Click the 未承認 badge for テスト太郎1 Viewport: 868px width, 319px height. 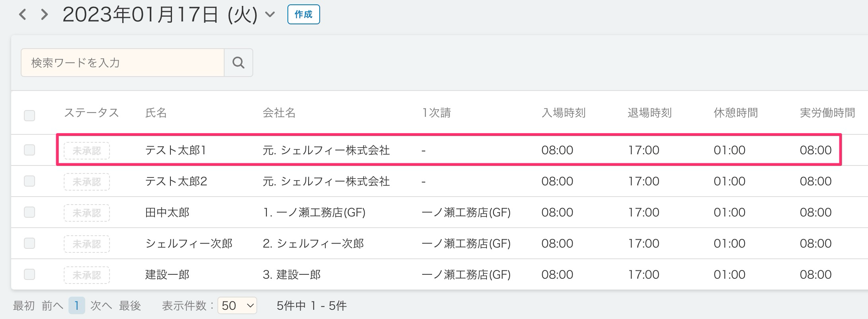87,151
